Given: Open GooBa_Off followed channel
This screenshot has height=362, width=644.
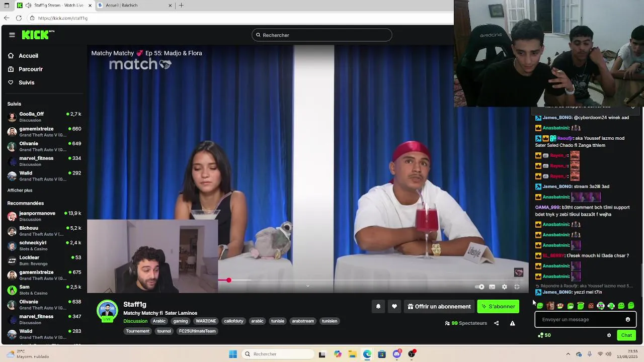Looking at the screenshot, I should [x=44, y=117].
